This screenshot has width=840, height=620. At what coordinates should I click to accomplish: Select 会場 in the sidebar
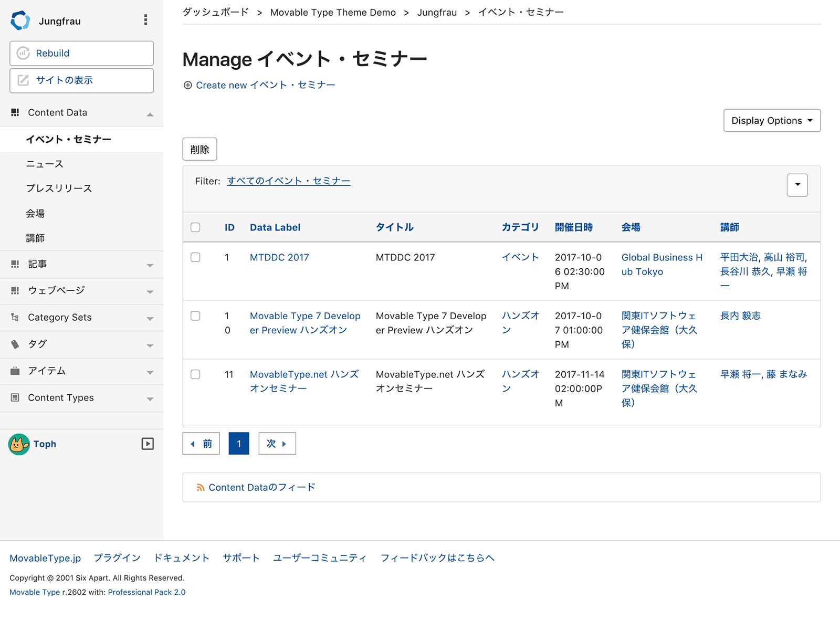(x=35, y=213)
